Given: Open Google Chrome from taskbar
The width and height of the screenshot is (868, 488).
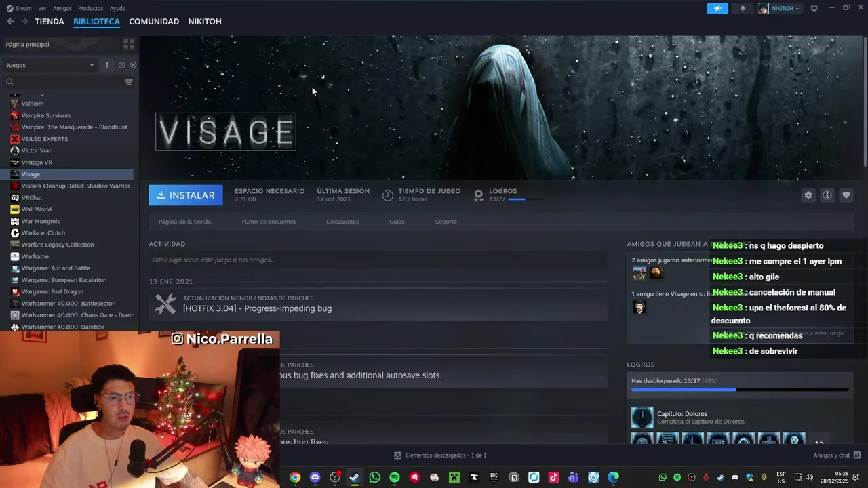Looking at the screenshot, I should click(295, 477).
